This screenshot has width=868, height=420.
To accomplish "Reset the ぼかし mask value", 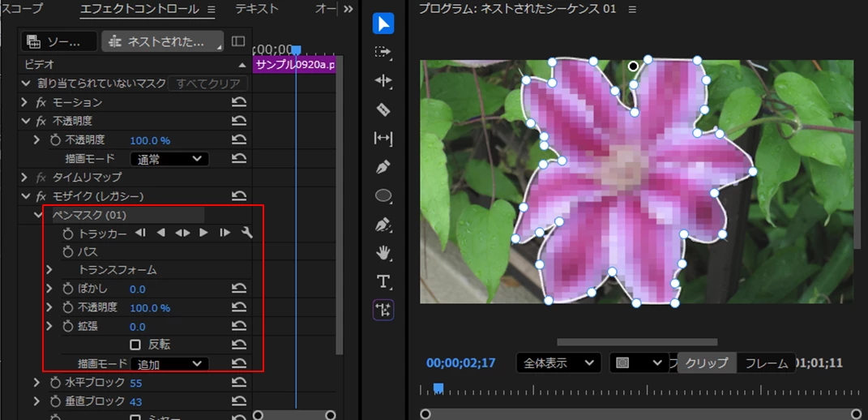I will [x=238, y=289].
